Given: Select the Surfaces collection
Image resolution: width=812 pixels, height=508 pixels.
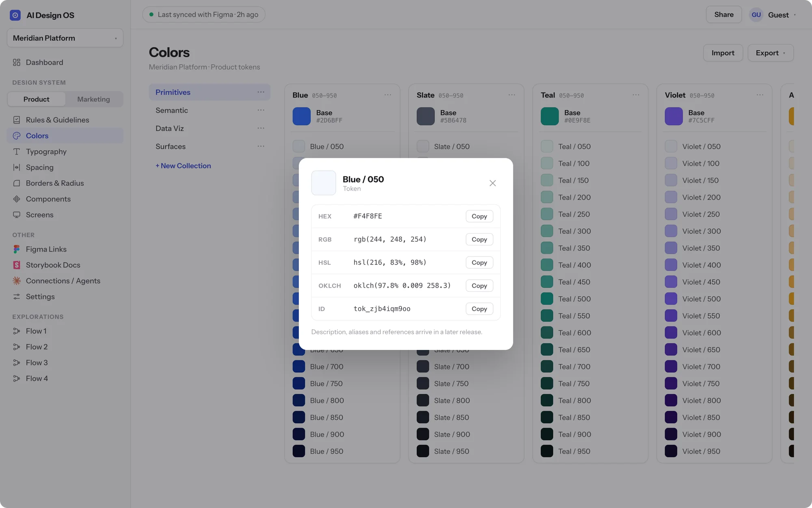Looking at the screenshot, I should point(209,146).
